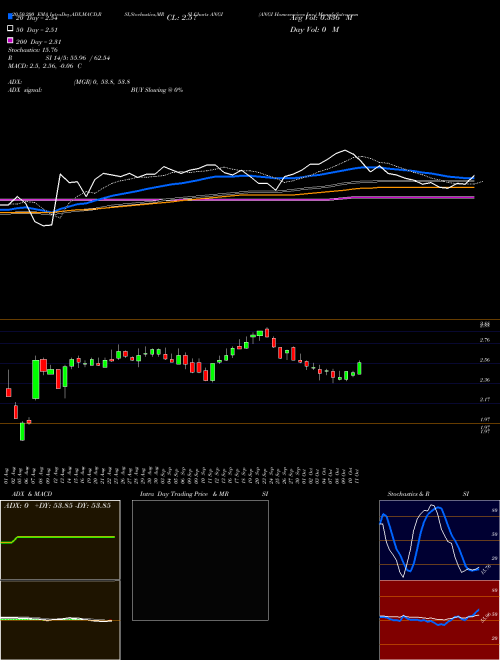Click the 'BUY Slowing @ 0%' signal text

157,90
